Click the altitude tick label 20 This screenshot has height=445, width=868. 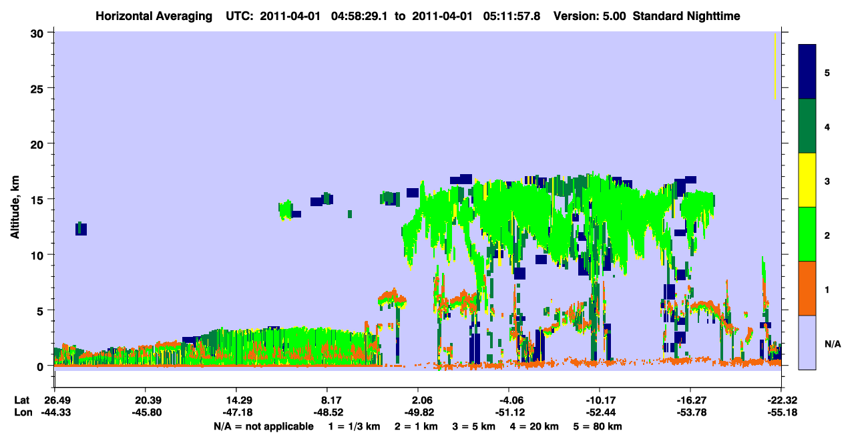click(38, 143)
